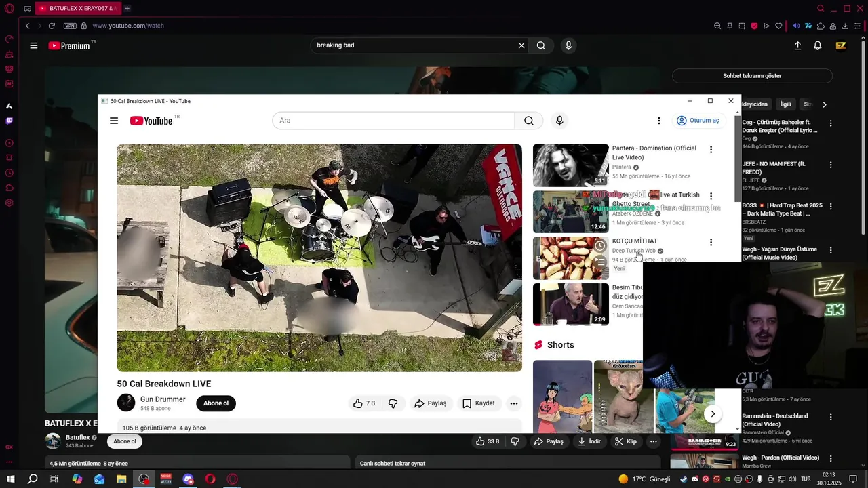Screen dimensions: 868x488
Task: Open the Gun Drummer channel avatar
Action: click(x=126, y=403)
